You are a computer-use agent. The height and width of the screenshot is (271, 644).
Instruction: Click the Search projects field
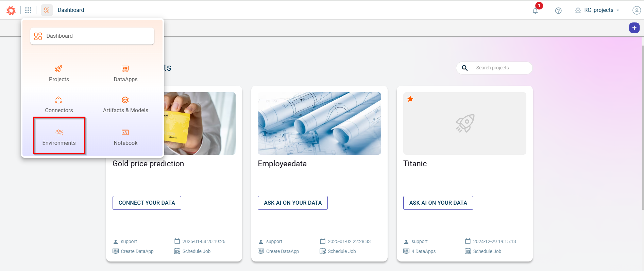pyautogui.click(x=500, y=68)
